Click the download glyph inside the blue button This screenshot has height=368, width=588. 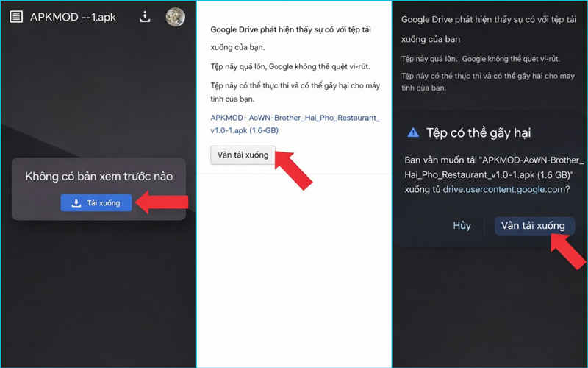pos(76,203)
